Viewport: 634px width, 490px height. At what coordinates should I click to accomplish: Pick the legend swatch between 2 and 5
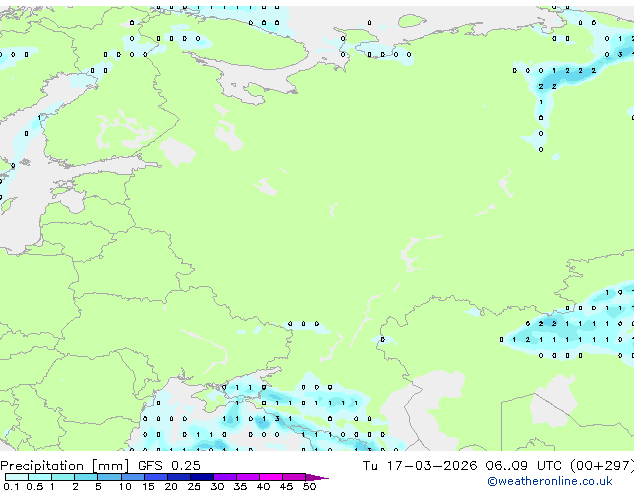click(x=86, y=477)
